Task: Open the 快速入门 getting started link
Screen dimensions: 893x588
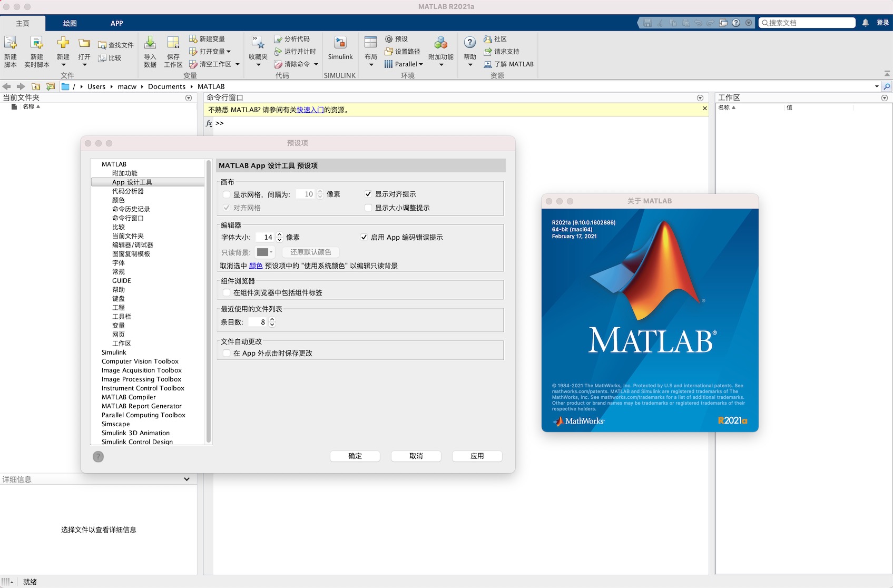Action: [x=310, y=110]
